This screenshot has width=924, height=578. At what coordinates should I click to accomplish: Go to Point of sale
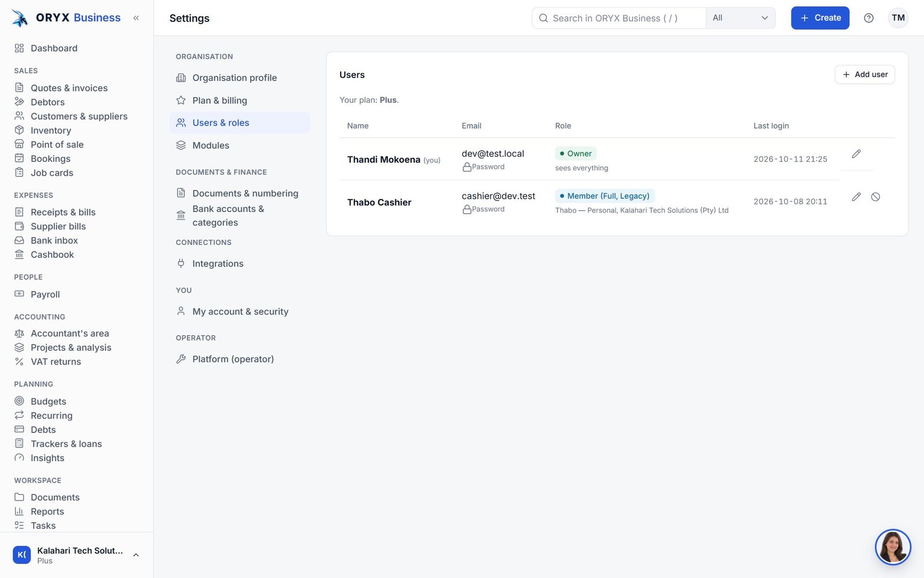tap(57, 144)
